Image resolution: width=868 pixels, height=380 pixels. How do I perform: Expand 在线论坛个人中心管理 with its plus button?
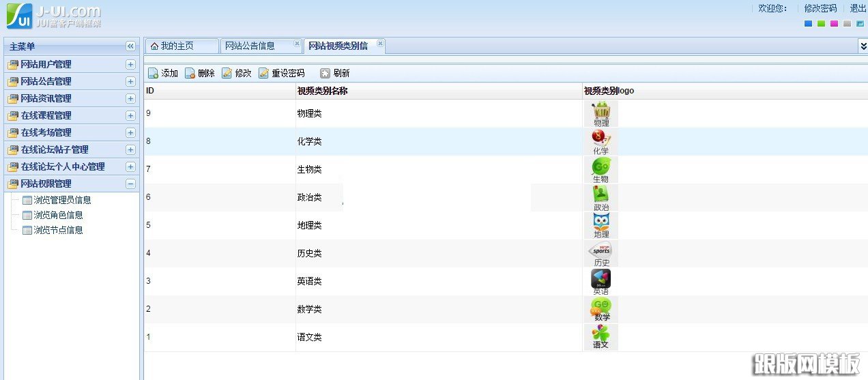click(130, 166)
